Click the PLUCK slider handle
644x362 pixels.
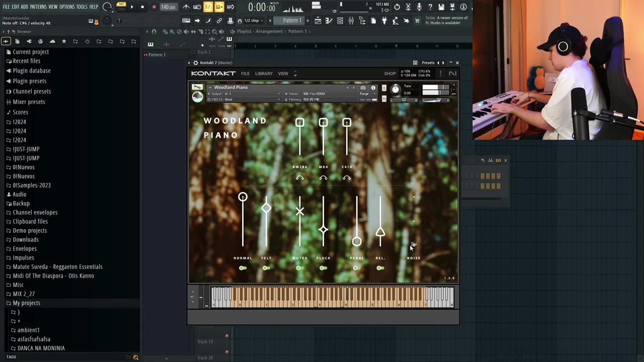323,230
